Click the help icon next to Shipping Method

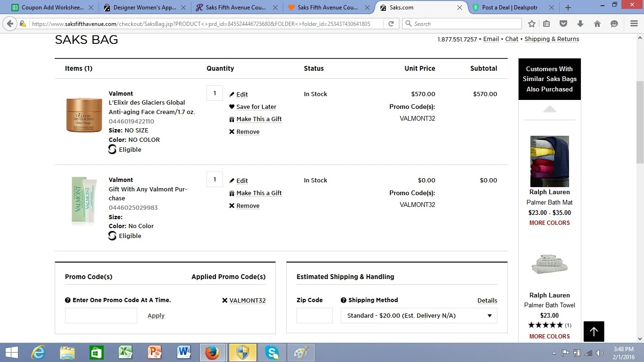[x=344, y=300]
